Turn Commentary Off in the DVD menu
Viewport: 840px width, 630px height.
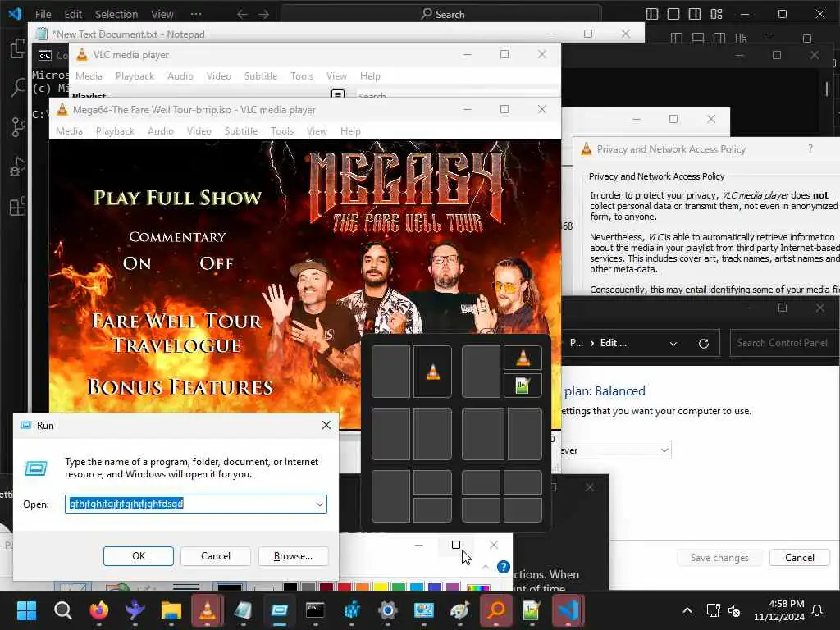[x=217, y=263]
